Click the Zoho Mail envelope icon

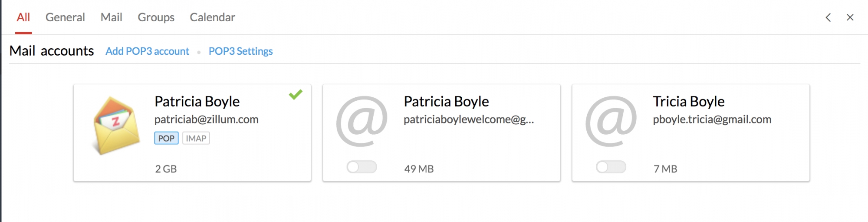[x=116, y=126]
